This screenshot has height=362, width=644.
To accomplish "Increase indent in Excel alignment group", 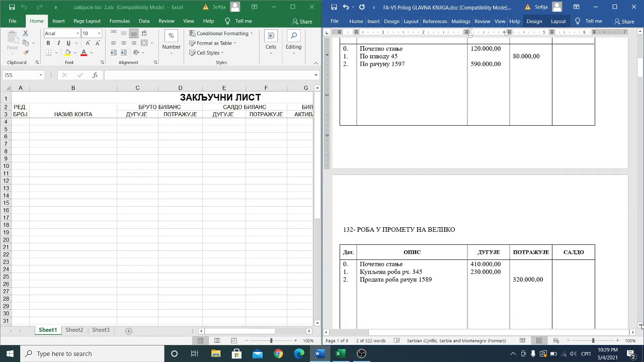I will 123,53.
